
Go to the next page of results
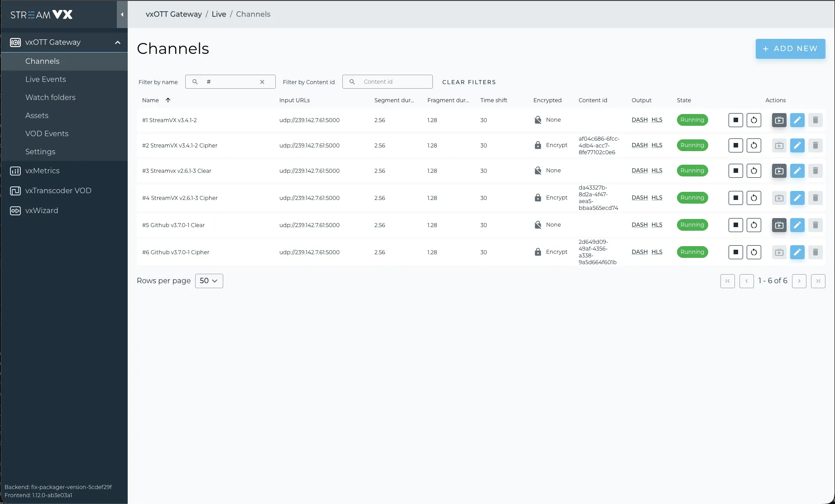pyautogui.click(x=799, y=281)
